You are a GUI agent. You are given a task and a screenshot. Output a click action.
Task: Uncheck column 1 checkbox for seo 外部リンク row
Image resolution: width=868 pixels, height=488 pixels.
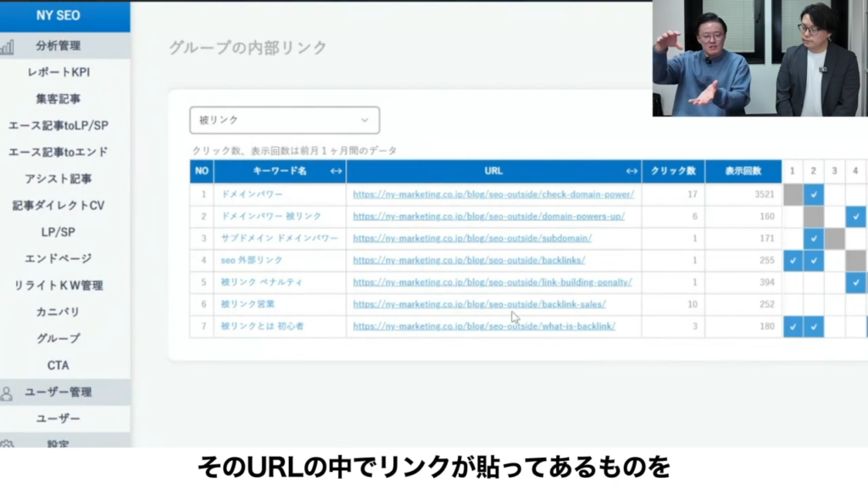coord(793,260)
